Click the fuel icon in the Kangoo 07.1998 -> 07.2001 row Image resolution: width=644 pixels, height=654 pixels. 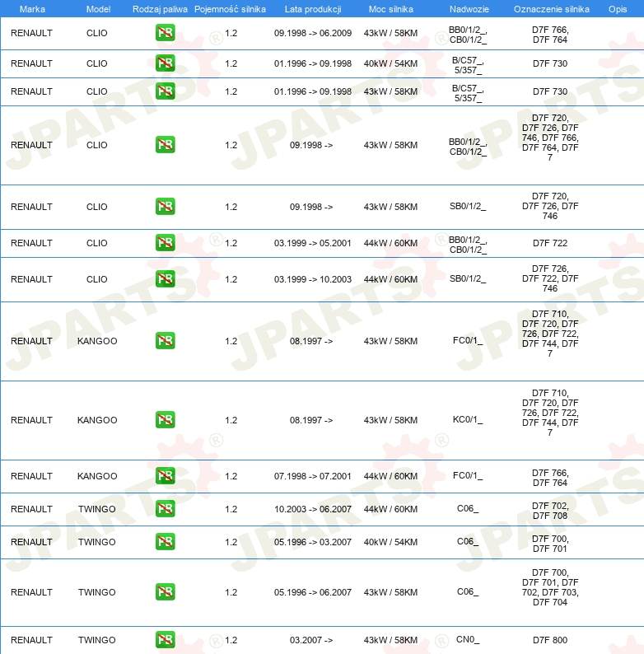point(166,476)
